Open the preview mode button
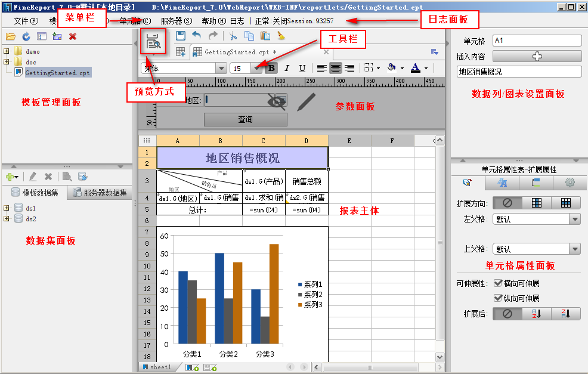Image resolution: width=588 pixels, height=374 pixels. (x=153, y=41)
